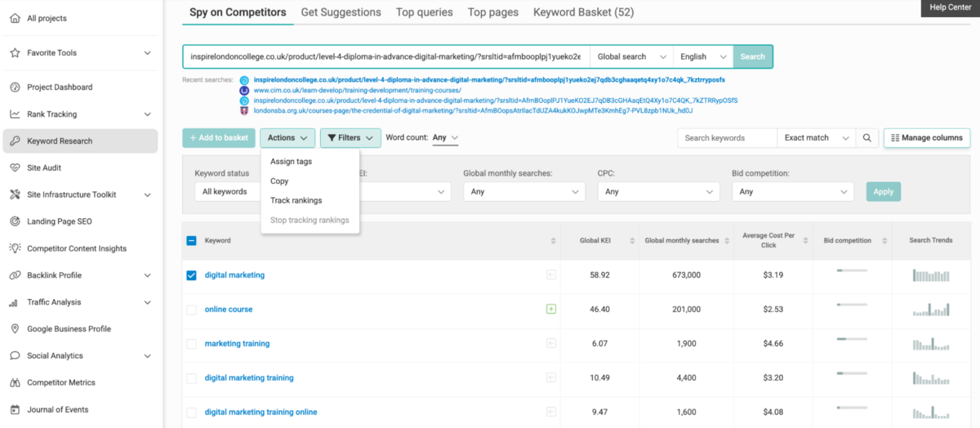Click the Rank Tracking chart icon
The width and height of the screenshot is (980, 428).
(15, 114)
